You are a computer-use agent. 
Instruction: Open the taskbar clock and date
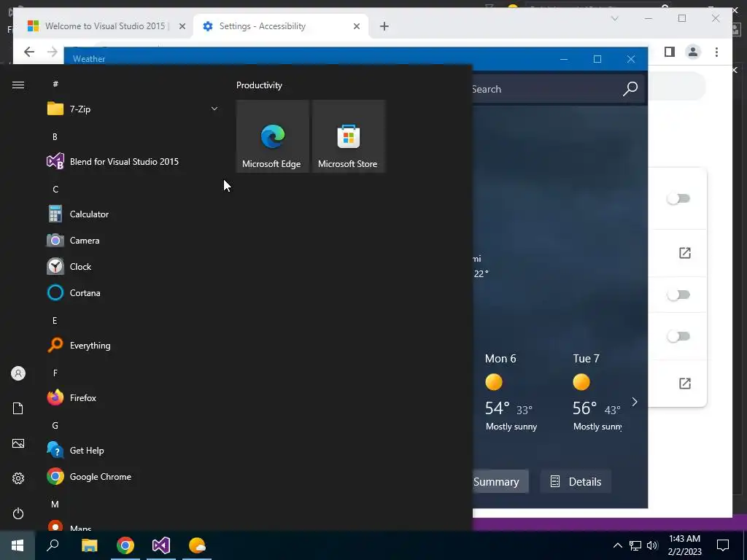pyautogui.click(x=684, y=545)
